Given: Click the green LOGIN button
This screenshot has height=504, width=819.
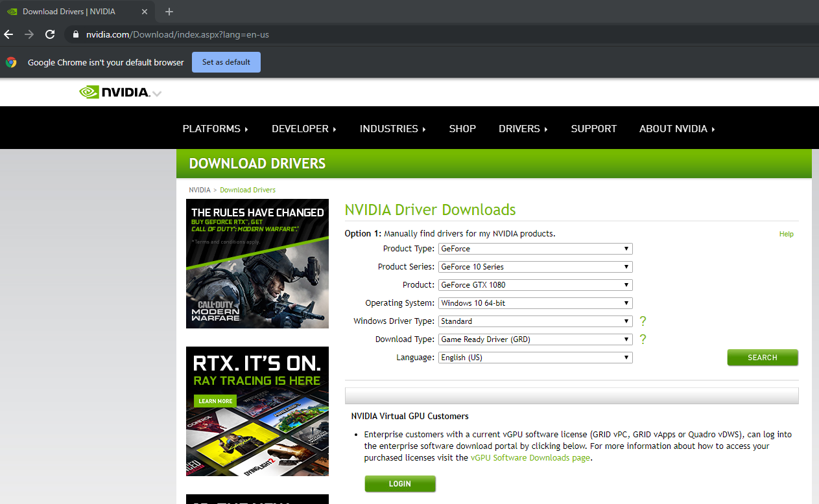Looking at the screenshot, I should click(400, 484).
